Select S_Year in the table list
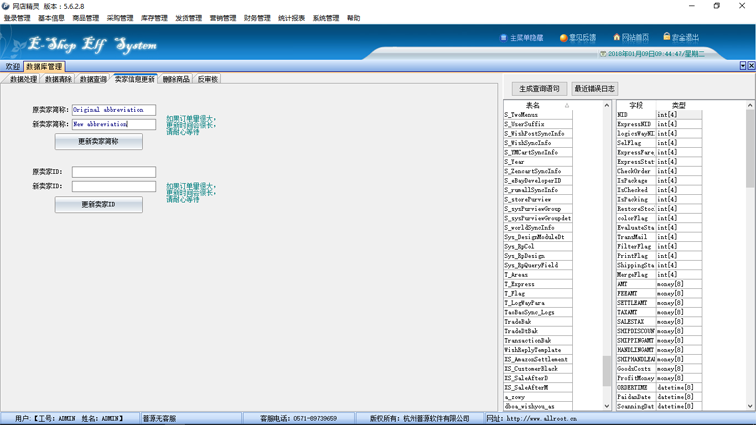Image resolution: width=756 pixels, height=425 pixels. click(515, 162)
